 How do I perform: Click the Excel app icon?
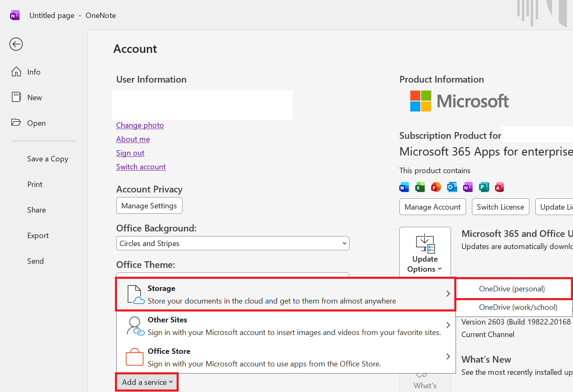coord(420,187)
